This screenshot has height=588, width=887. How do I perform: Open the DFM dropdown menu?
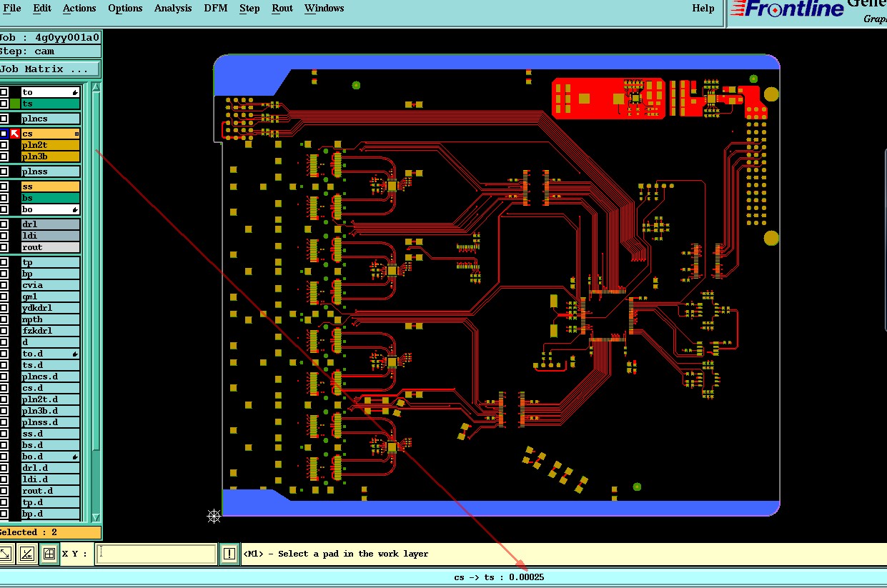point(215,9)
